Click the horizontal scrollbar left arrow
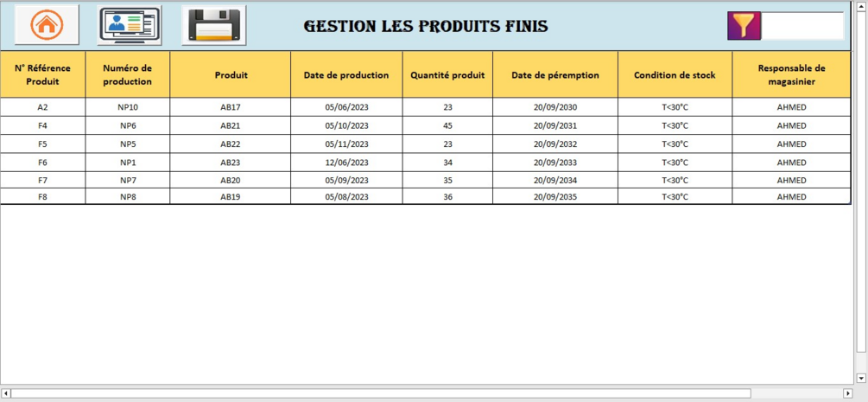 5,393
